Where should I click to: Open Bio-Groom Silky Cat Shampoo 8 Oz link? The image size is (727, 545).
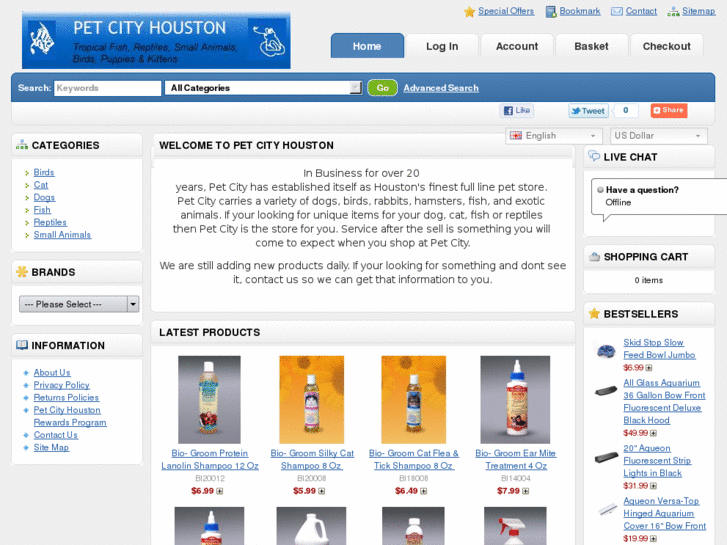pos(312,460)
